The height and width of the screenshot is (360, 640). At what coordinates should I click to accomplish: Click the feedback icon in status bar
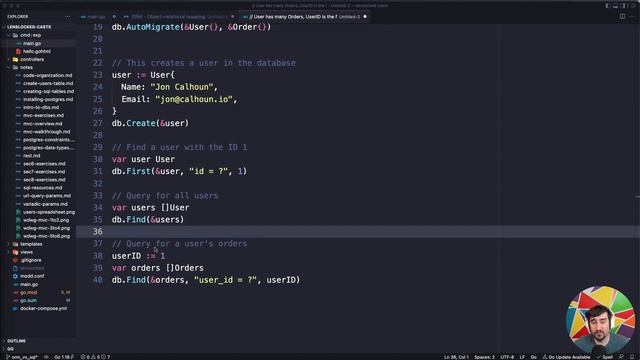point(622,357)
